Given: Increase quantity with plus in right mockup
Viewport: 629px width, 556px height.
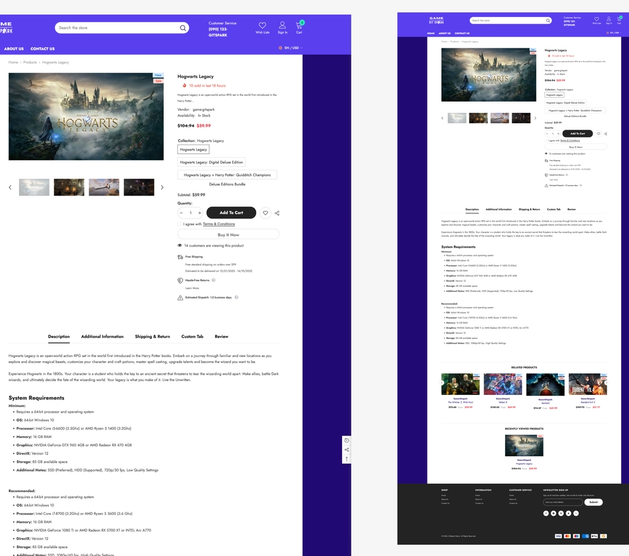Looking at the screenshot, I should (x=558, y=134).
